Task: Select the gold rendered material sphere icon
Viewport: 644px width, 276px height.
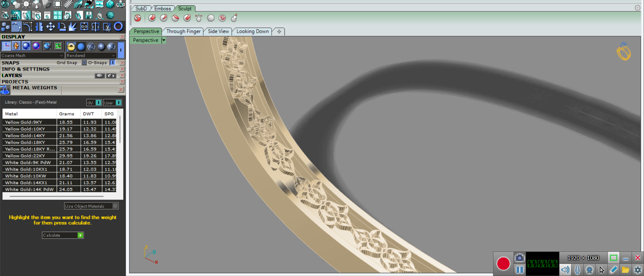Action: pyautogui.click(x=71, y=47)
